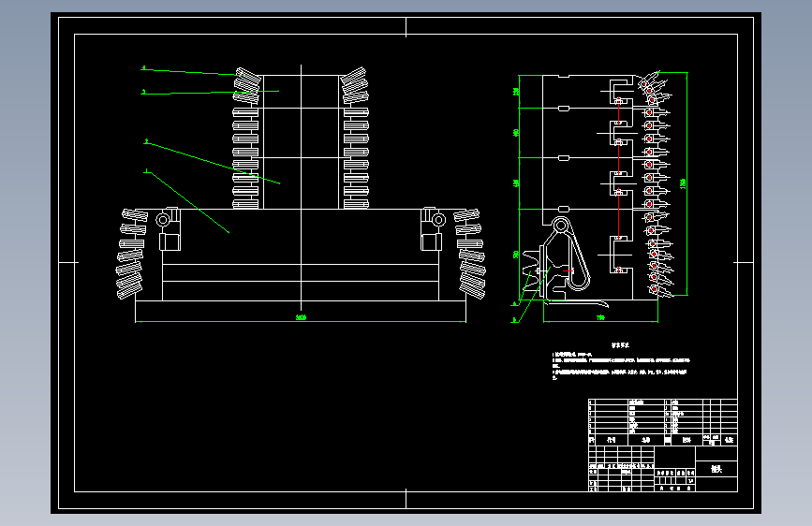Screen dimensions: 812x526
Task: Select part callout number 2 in front view
Action: point(146,141)
